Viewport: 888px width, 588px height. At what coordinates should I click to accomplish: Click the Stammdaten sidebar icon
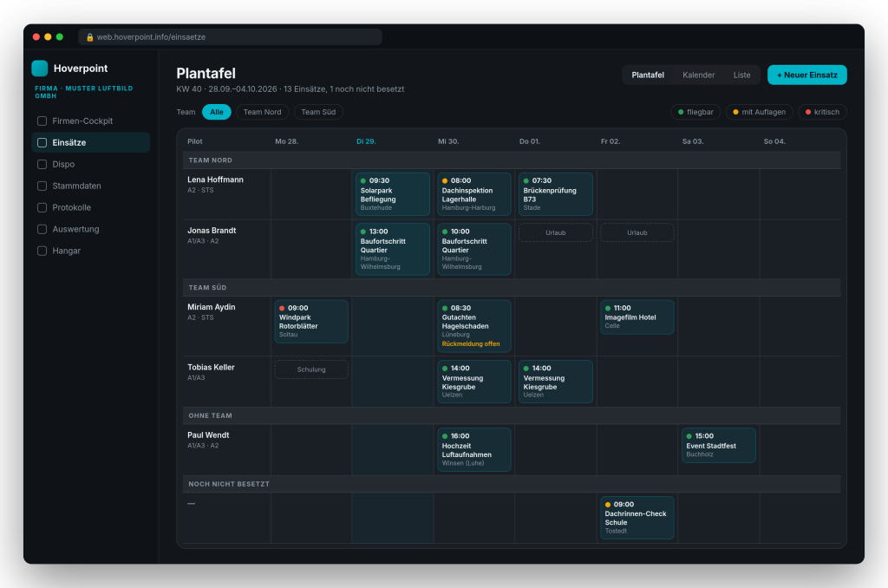[x=42, y=186]
